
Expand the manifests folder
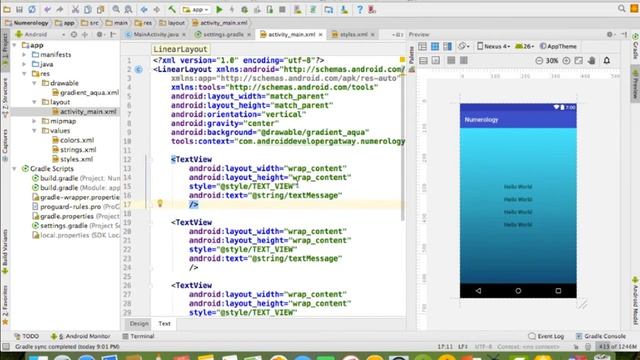tap(24, 54)
